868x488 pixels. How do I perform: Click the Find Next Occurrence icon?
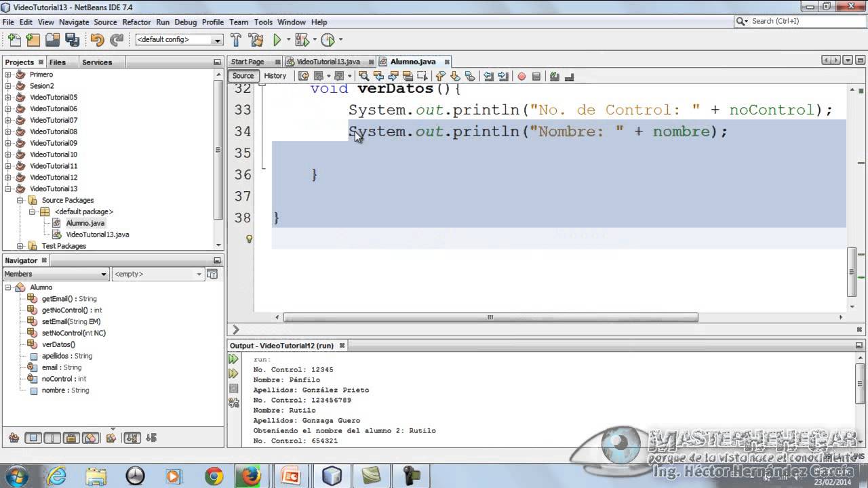[394, 76]
